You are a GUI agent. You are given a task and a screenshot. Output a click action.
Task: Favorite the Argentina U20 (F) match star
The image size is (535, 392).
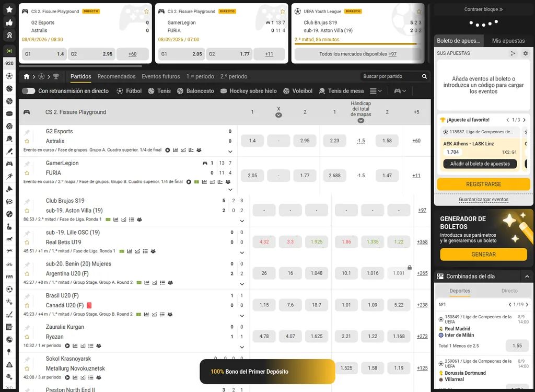tap(27, 273)
